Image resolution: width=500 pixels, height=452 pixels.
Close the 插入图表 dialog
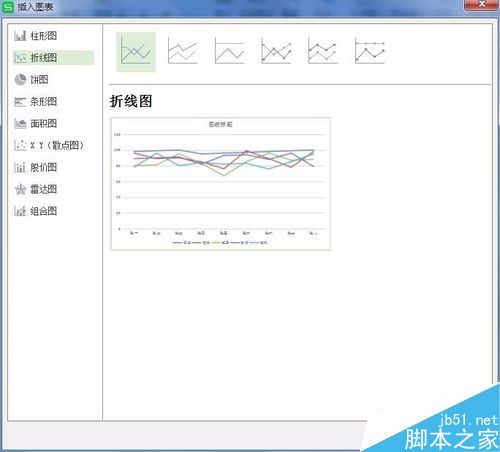pos(481,4)
